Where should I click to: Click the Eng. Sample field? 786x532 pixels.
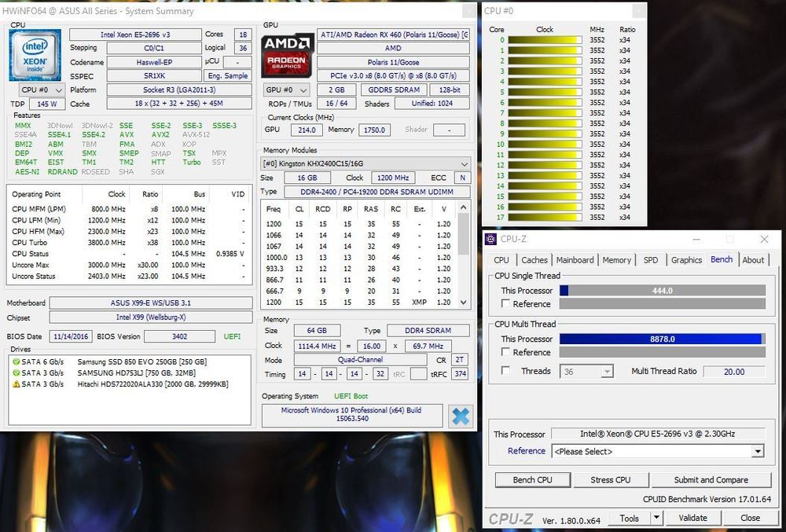228,76
